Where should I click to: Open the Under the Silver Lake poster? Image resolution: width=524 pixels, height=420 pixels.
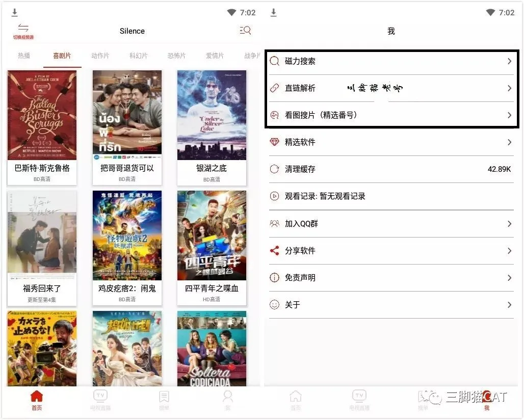tap(212, 115)
